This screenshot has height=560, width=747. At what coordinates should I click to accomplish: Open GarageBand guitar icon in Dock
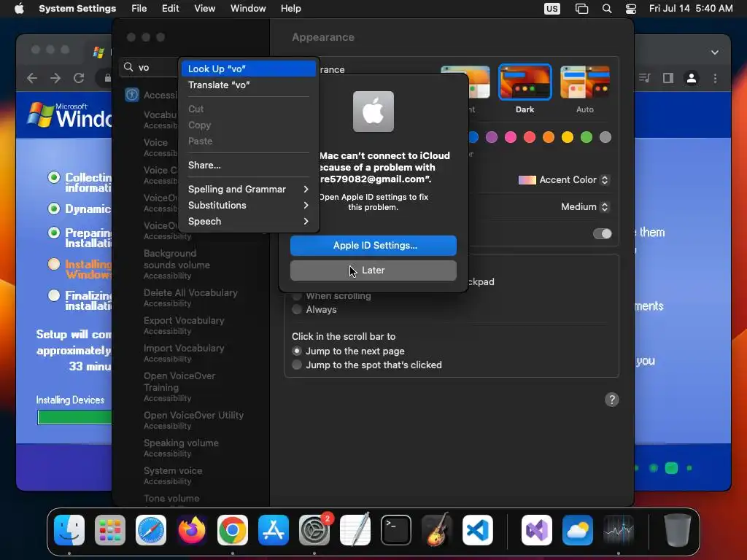coord(437,530)
